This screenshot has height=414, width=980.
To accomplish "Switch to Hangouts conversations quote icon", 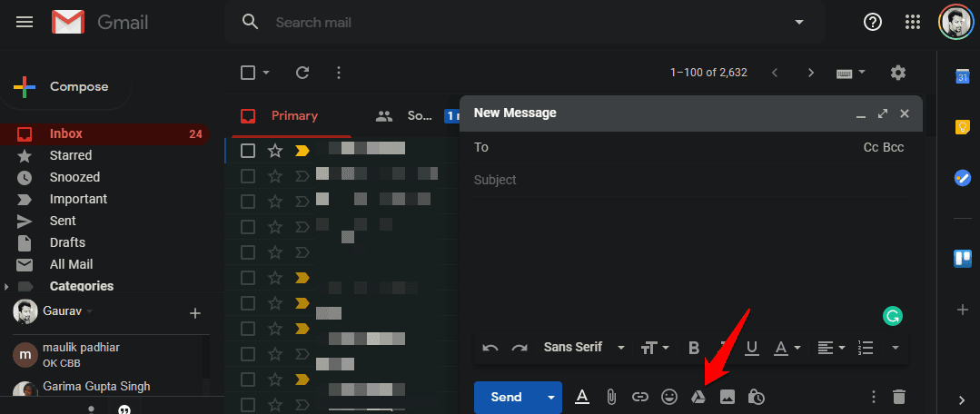I will (x=124, y=409).
